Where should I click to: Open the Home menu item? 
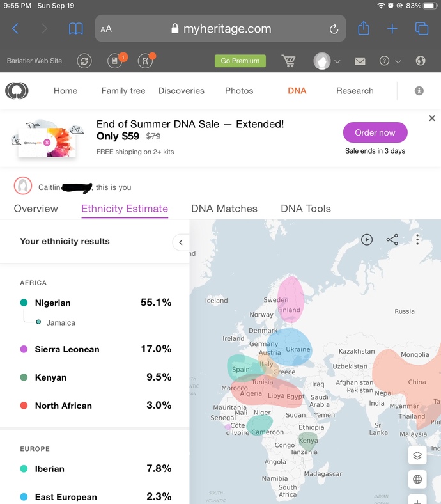point(66,91)
